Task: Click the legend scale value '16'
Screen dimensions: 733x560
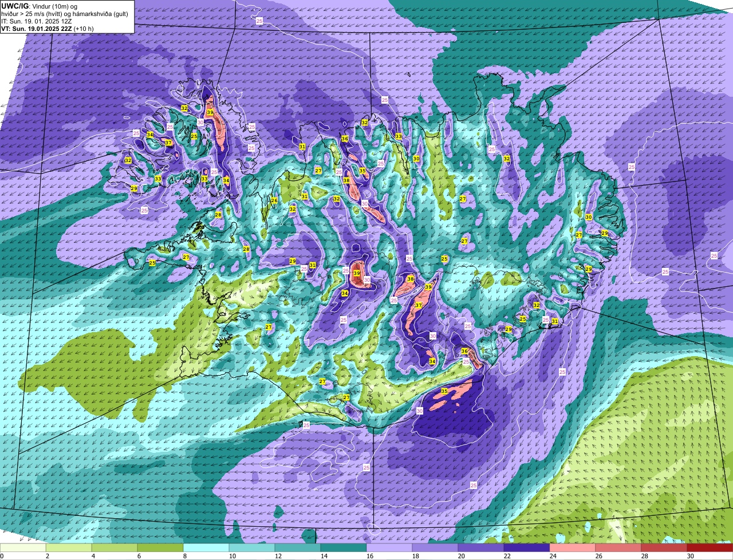Action: coord(370,556)
